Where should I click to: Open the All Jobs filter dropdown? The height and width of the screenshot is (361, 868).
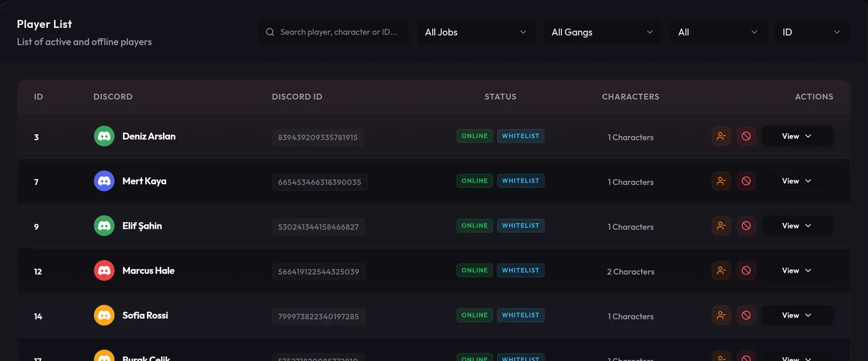coord(476,32)
